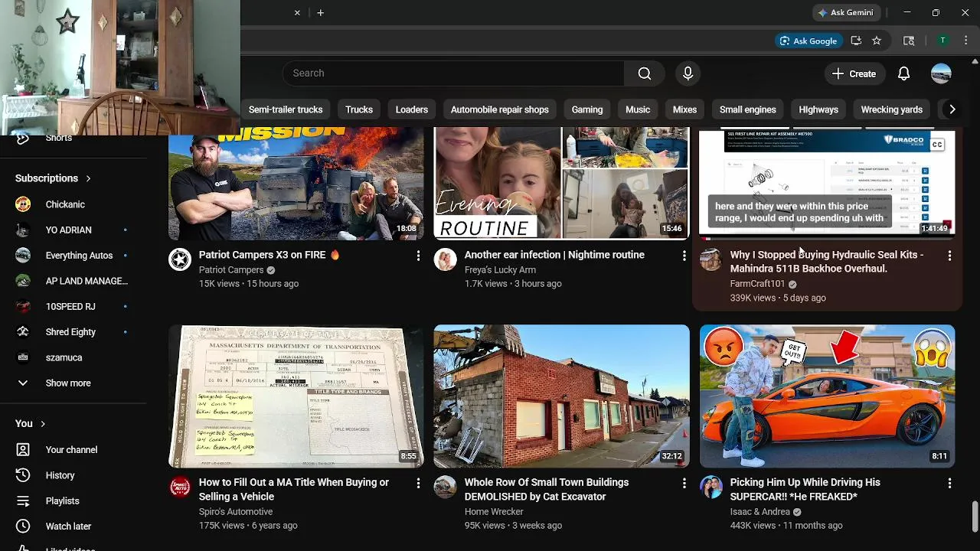The height and width of the screenshot is (551, 980).
Task: Bookmark this page with the star icon
Action: pos(877,41)
